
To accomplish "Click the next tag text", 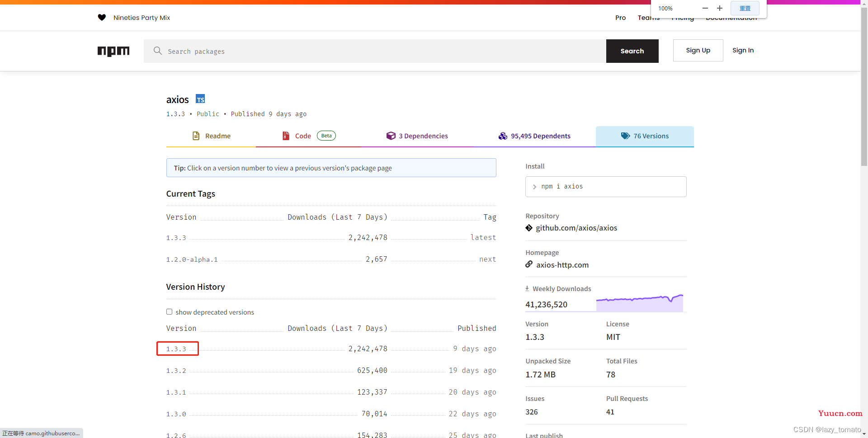I will point(488,259).
